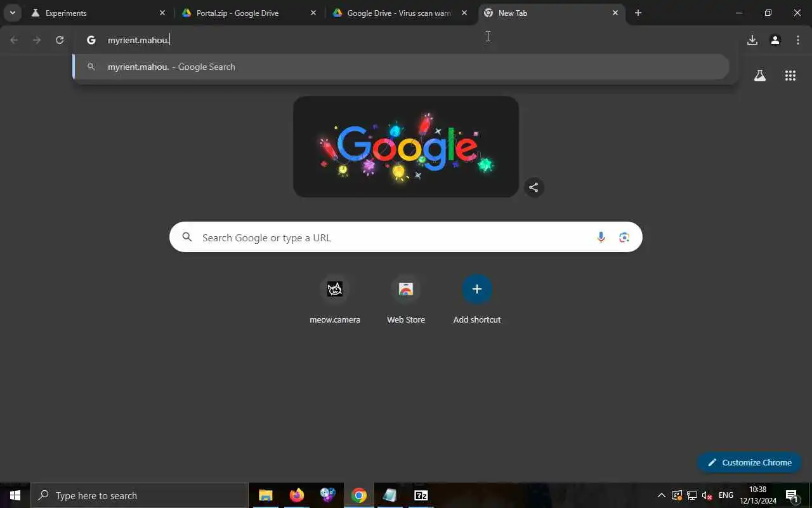812x508 pixels.
Task: Click the browser back arrow
Action: pos(14,40)
